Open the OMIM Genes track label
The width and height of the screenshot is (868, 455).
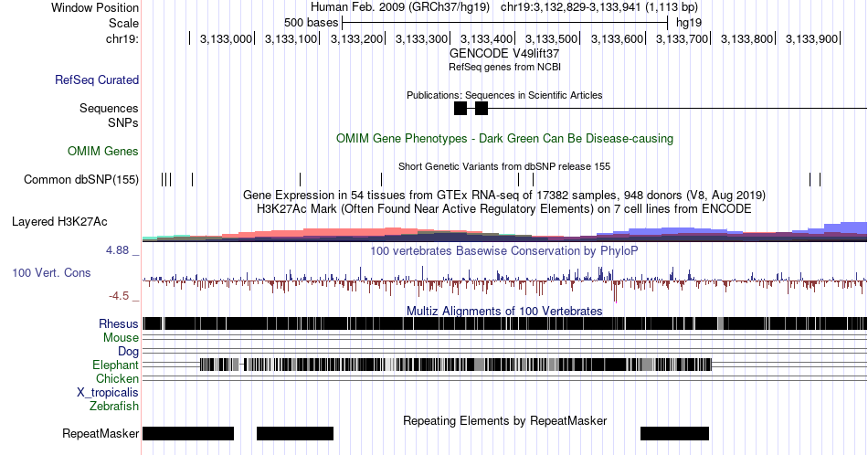102,151
